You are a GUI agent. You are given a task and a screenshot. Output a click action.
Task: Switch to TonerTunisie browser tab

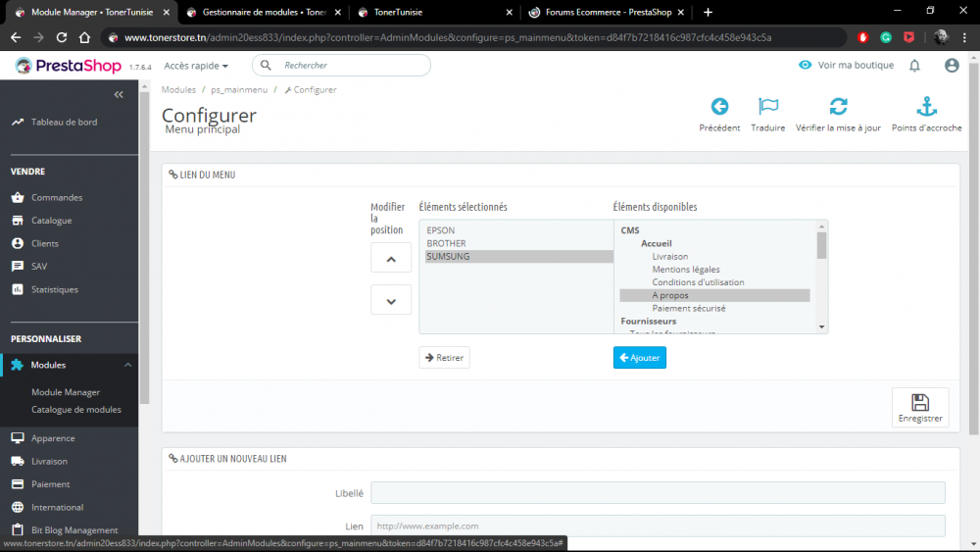coord(436,12)
